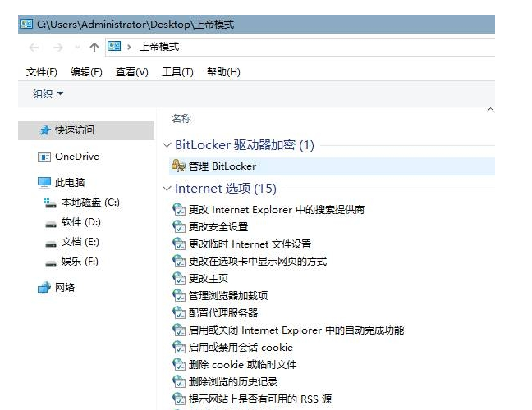This screenshot has width=532, height=410.
Task: Open the 工具(T) menu
Action: pos(177,72)
